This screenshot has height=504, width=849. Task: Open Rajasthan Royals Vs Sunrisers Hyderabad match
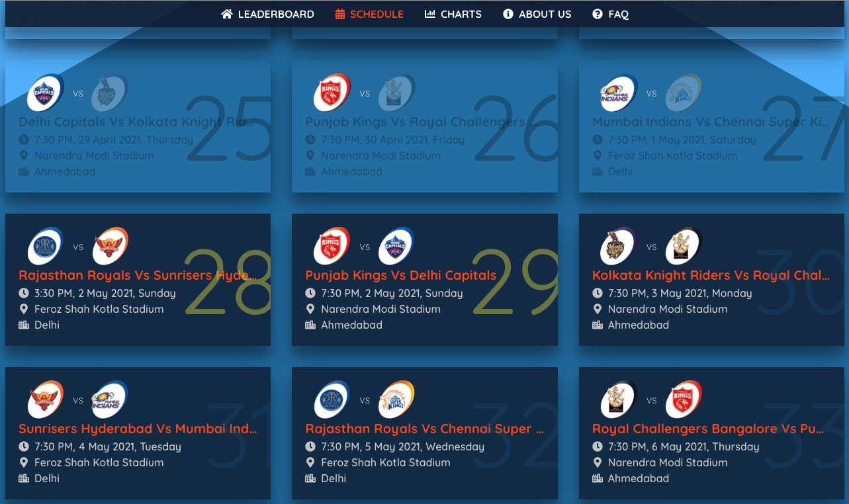coord(137,276)
